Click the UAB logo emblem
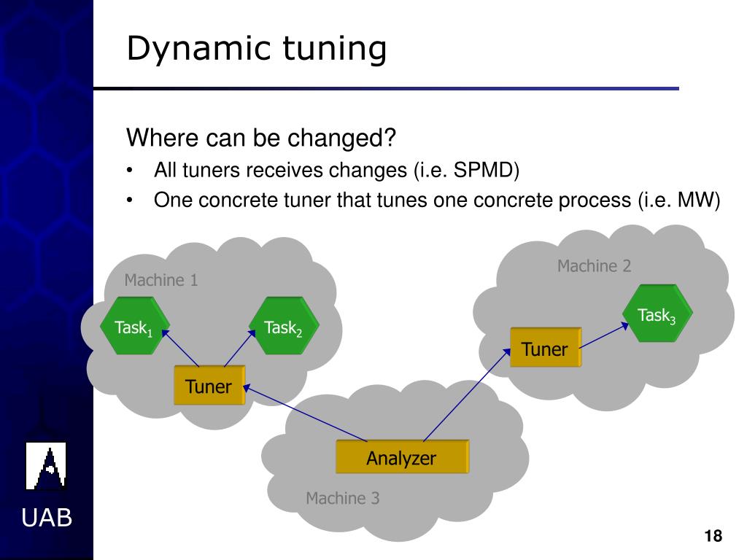 coord(46,466)
